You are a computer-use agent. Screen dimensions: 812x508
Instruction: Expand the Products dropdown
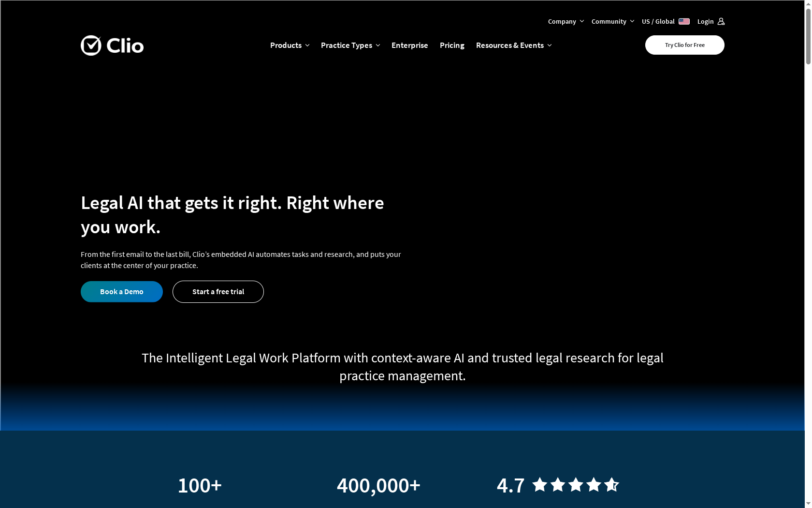(289, 45)
